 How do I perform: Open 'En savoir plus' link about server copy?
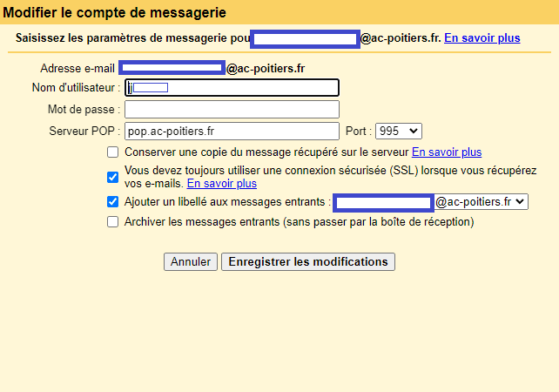click(x=447, y=152)
